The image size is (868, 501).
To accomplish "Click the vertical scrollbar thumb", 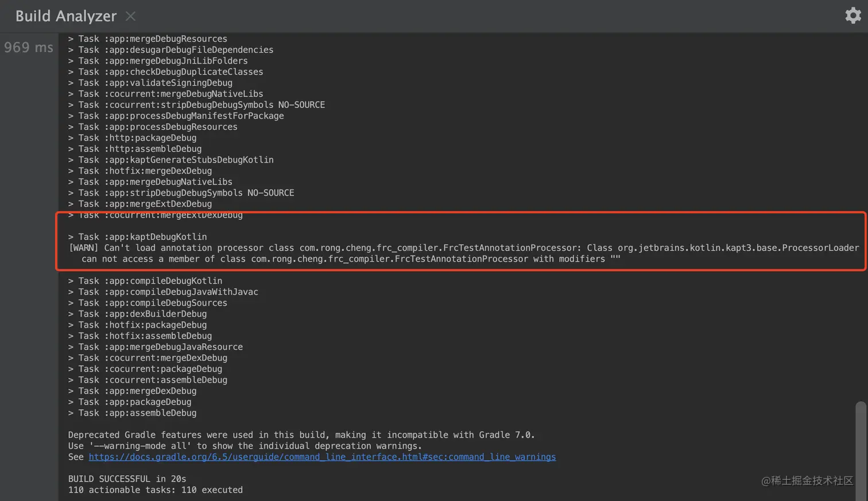I will coord(860,450).
